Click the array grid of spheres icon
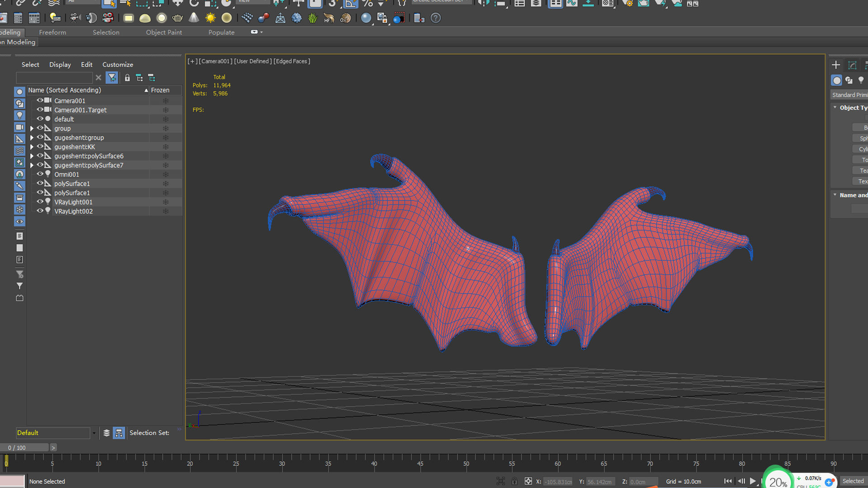This screenshot has height=488, width=868. point(247,18)
